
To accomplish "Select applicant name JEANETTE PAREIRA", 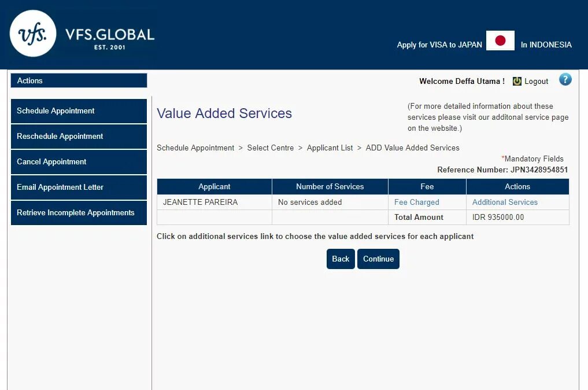I will click(x=200, y=202).
